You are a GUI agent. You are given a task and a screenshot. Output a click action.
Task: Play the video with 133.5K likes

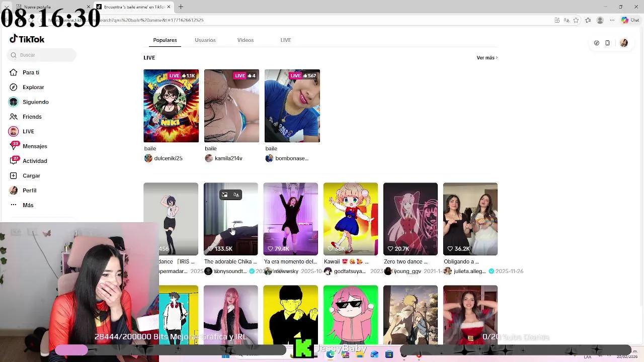(x=231, y=219)
